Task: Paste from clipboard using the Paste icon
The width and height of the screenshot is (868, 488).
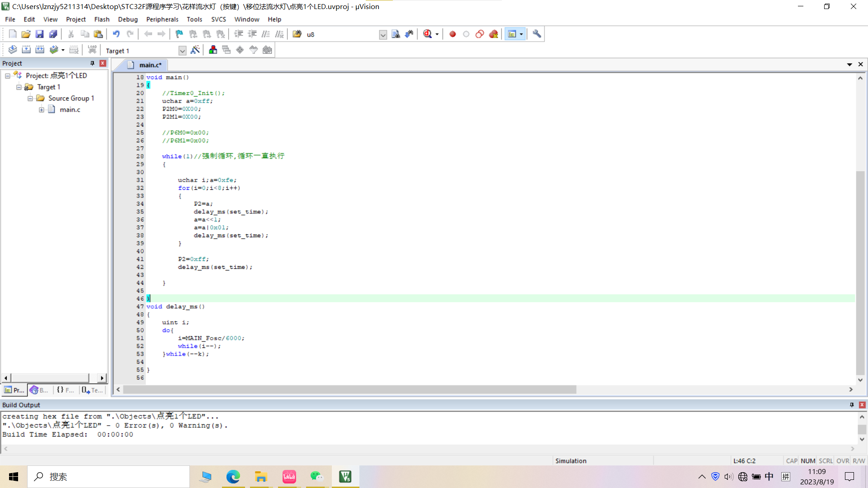Action: tap(98, 34)
